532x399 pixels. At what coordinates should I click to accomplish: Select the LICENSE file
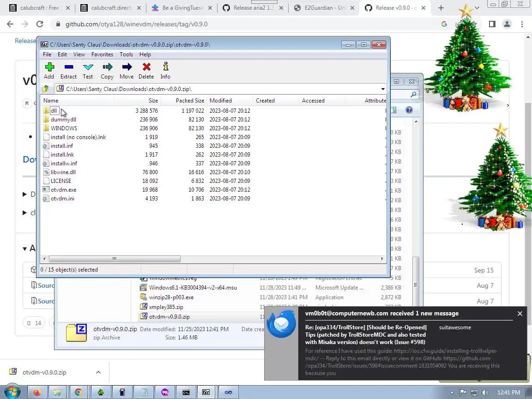click(x=61, y=181)
